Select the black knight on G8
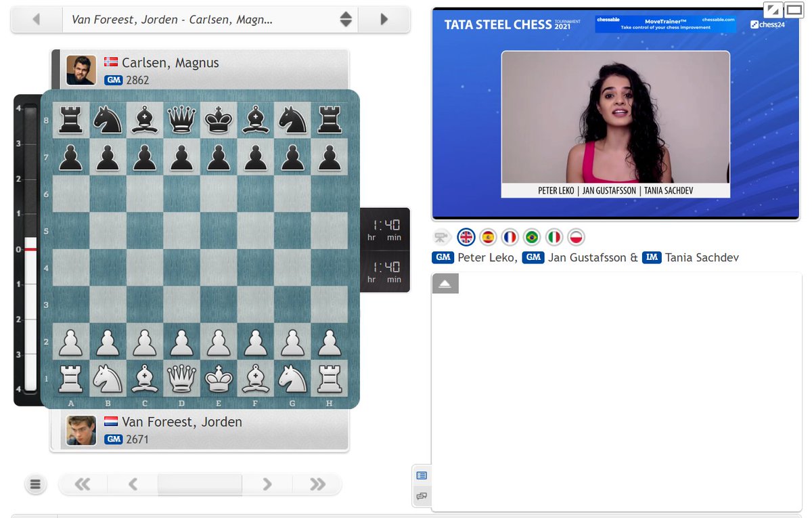The width and height of the screenshot is (812, 518). (x=292, y=121)
